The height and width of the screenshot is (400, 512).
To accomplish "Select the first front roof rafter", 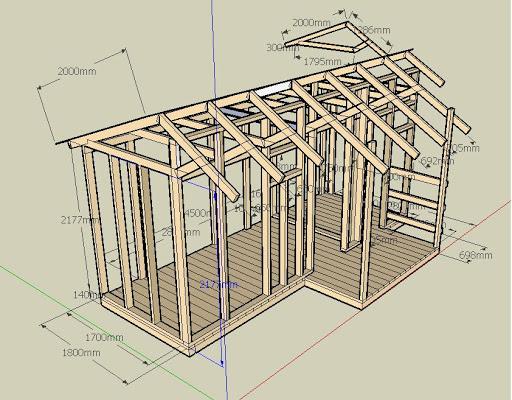I will point(199,158).
